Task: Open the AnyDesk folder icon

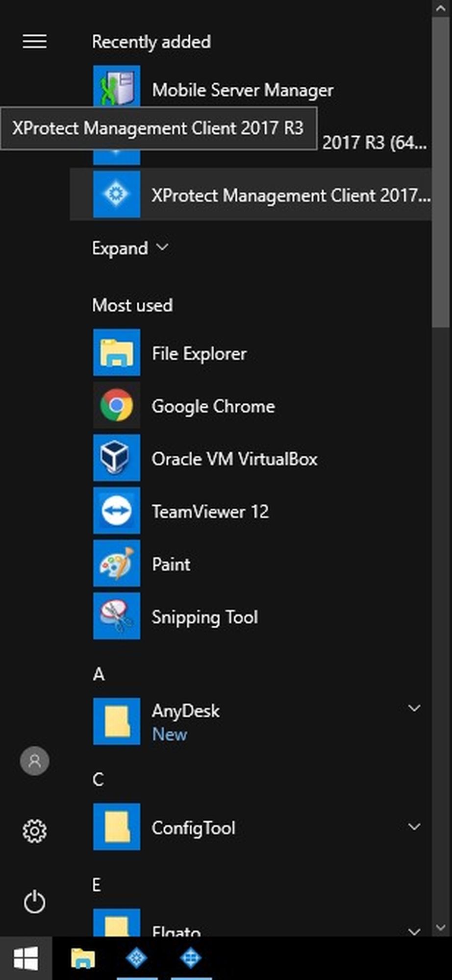Action: click(x=117, y=721)
